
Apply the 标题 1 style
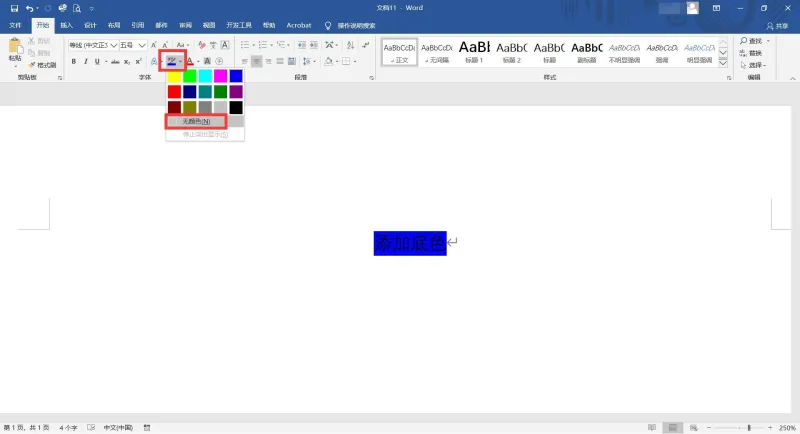(474, 52)
